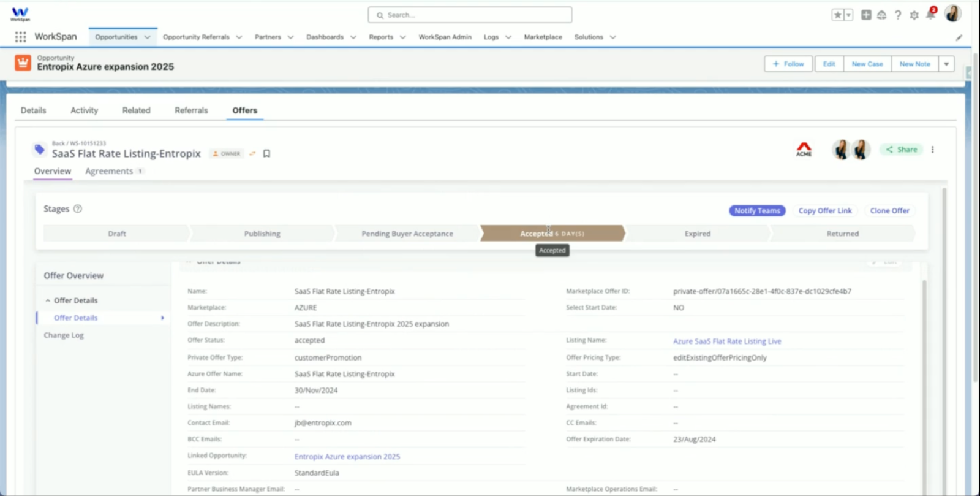Collapse the Offer Details sidebar group
This screenshot has height=496, width=980.
(48, 301)
